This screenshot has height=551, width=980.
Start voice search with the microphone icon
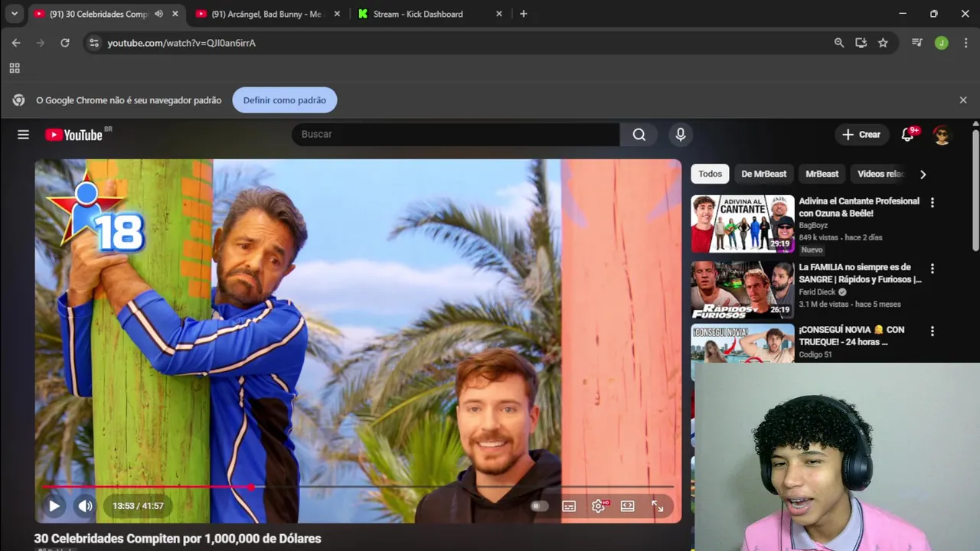pyautogui.click(x=680, y=135)
